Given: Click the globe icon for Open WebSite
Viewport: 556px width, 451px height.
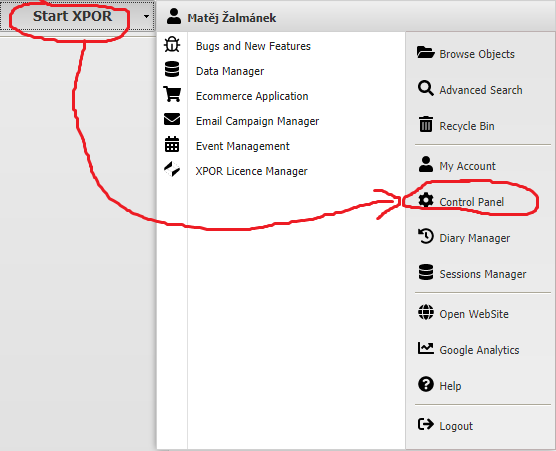Looking at the screenshot, I should [426, 312].
